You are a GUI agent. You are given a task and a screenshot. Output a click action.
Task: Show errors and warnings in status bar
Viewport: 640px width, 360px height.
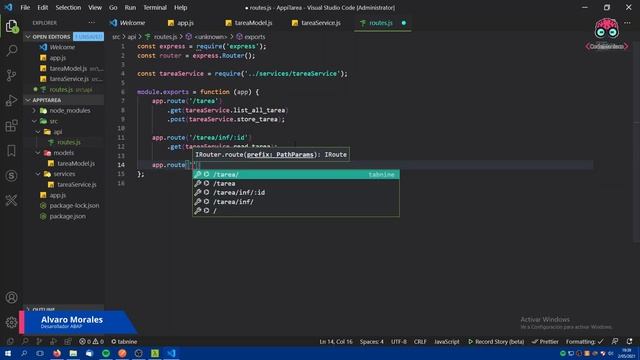click(x=91, y=342)
